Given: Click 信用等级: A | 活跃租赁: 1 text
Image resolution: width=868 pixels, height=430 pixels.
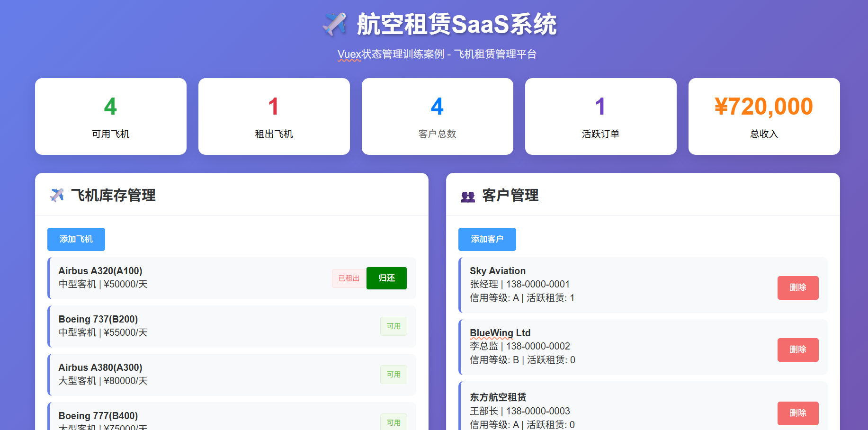Looking at the screenshot, I should pos(522,298).
